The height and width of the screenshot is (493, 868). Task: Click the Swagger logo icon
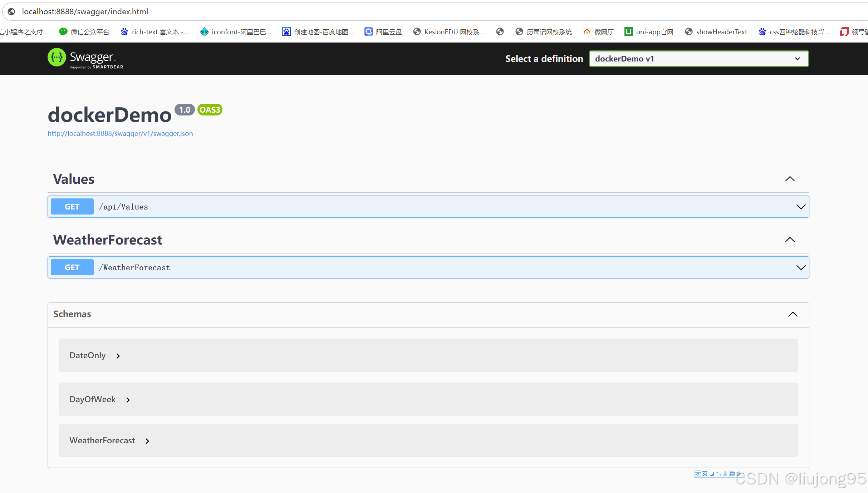[57, 58]
